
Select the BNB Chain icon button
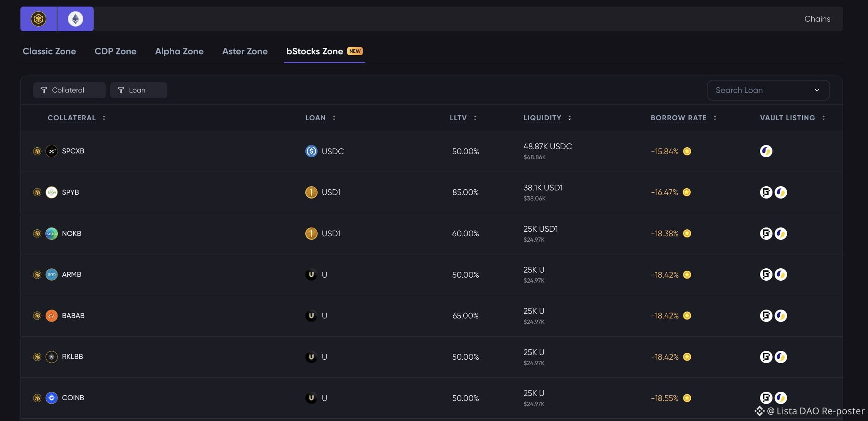click(39, 19)
